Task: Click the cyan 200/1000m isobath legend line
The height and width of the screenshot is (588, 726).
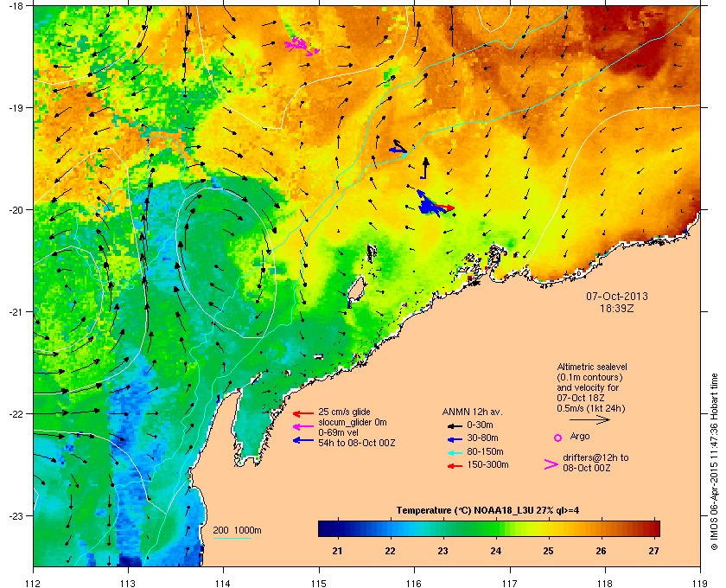Action: click(232, 538)
